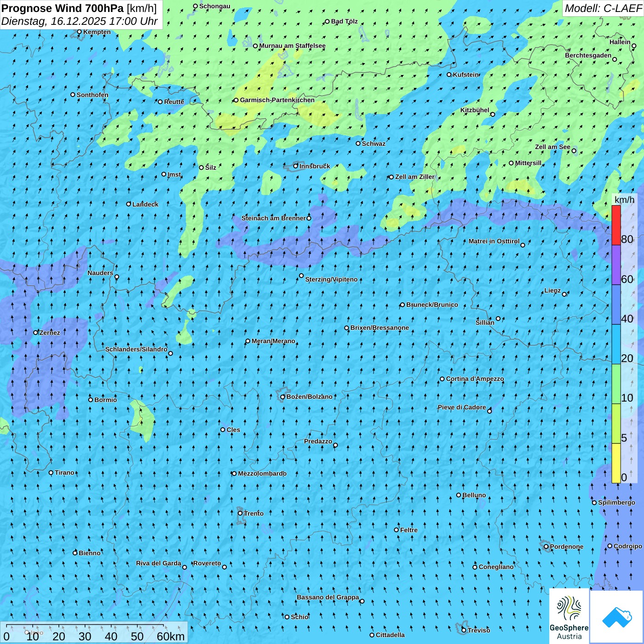This screenshot has width=644, height=644.
Task: Click the yellow 0 km/h legend band
Action: point(616,463)
